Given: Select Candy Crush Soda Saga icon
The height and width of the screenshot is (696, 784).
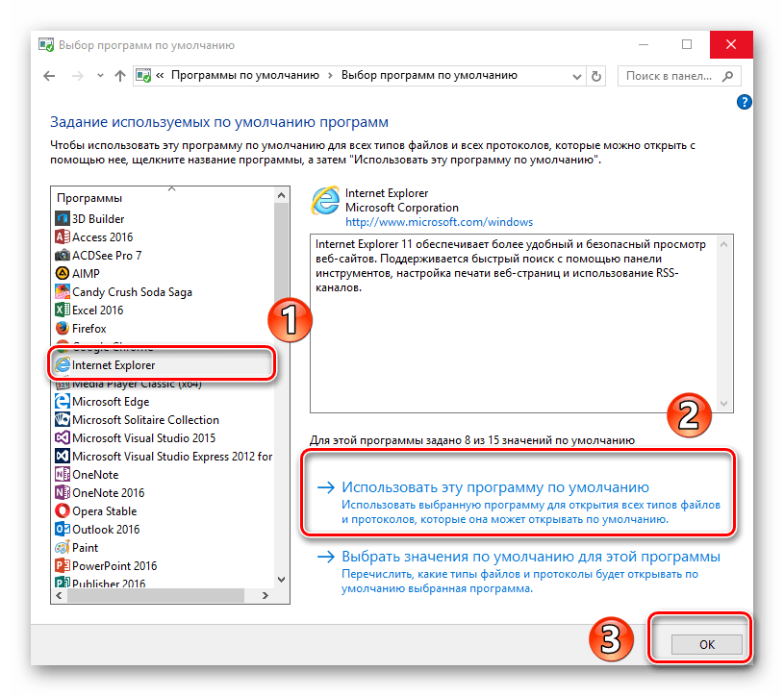Looking at the screenshot, I should pos(63,291).
